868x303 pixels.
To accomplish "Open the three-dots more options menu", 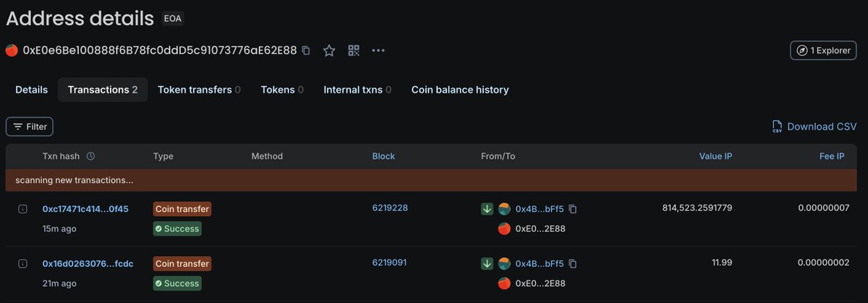I will click(378, 51).
